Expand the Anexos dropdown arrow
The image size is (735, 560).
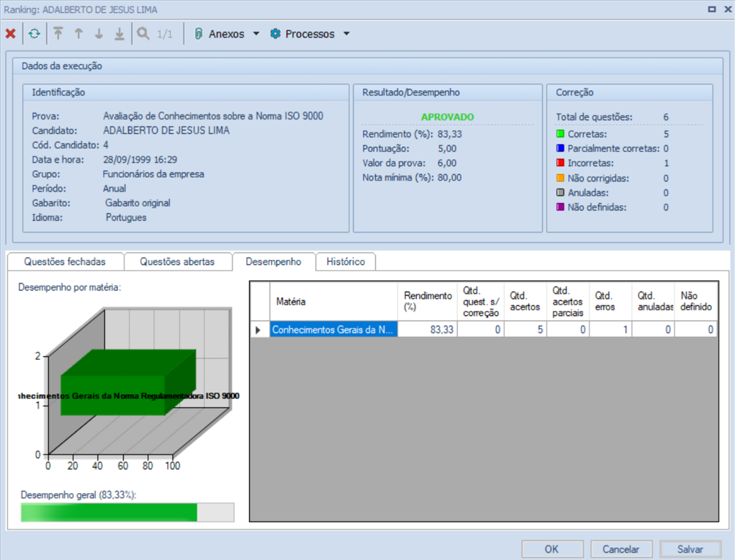click(x=256, y=34)
